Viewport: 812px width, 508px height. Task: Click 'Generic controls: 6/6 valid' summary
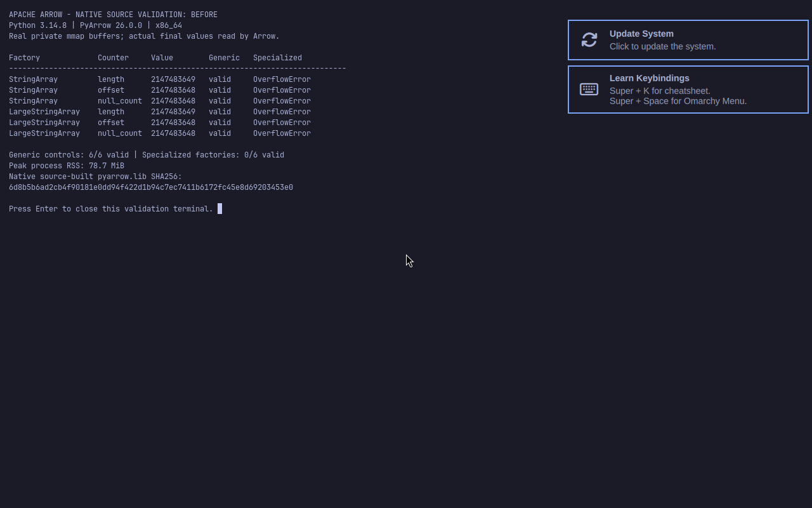69,155
